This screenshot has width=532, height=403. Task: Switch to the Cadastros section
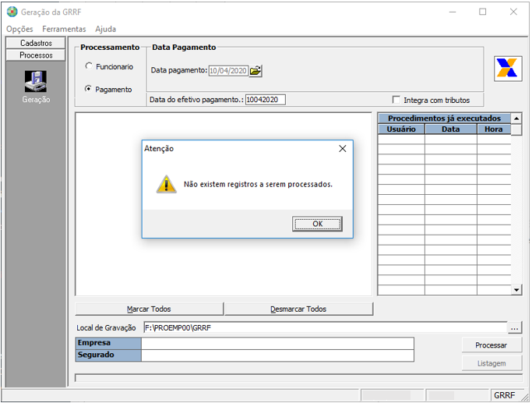pos(36,44)
